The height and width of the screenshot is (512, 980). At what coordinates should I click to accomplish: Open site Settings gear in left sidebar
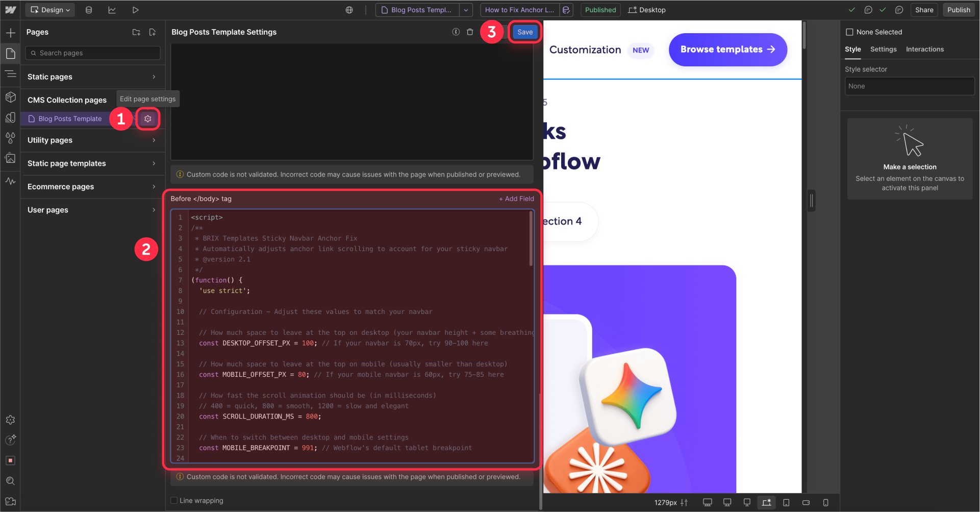click(x=10, y=420)
